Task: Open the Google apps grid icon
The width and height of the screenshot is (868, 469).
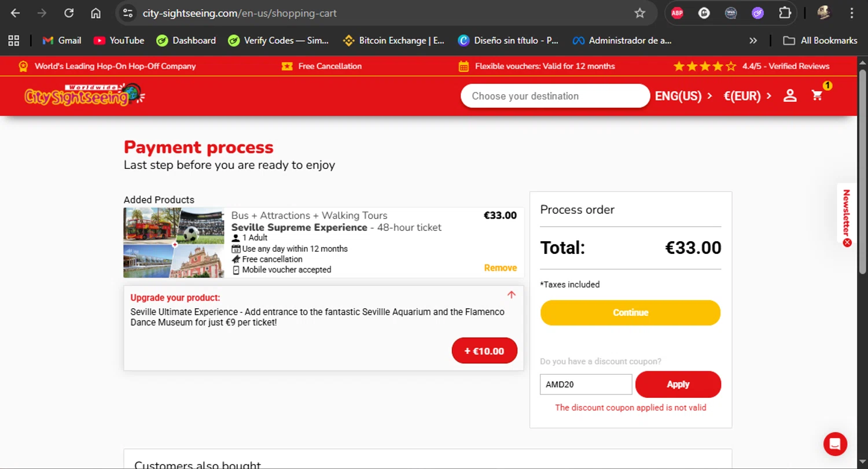Action: tap(14, 40)
